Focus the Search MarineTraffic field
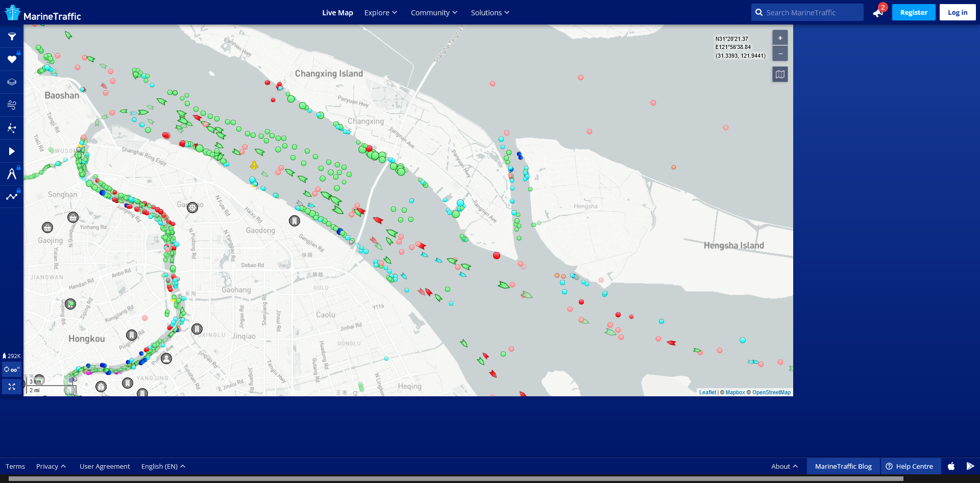This screenshot has height=483, width=980. 807,12
